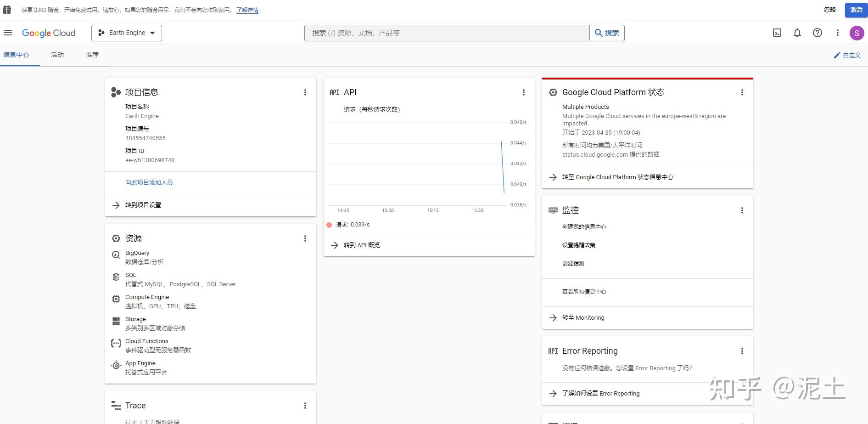Click the Google Cloud logo
The width and height of the screenshot is (868, 424).
click(49, 33)
